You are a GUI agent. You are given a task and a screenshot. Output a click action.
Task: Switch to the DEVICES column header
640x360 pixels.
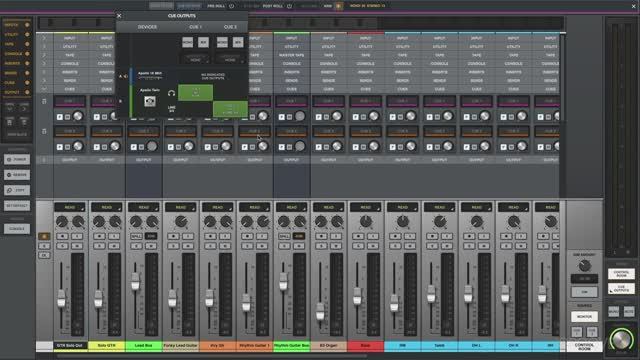point(147,27)
